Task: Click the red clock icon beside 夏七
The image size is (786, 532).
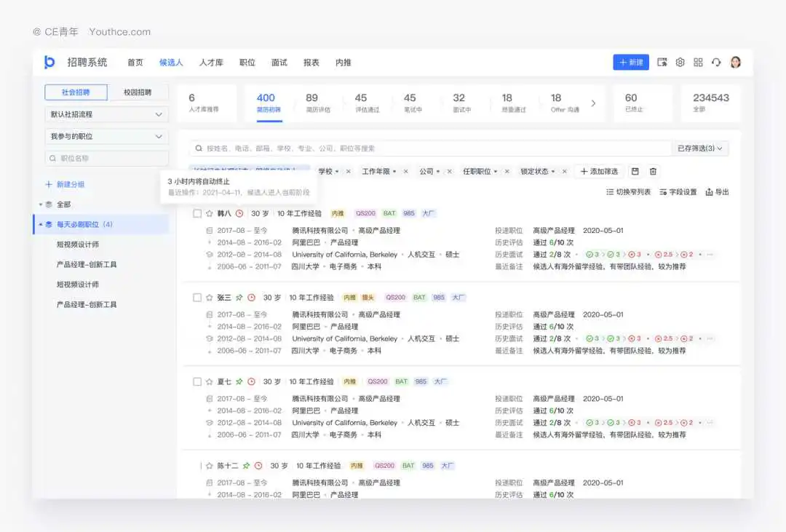Action: coord(251,382)
